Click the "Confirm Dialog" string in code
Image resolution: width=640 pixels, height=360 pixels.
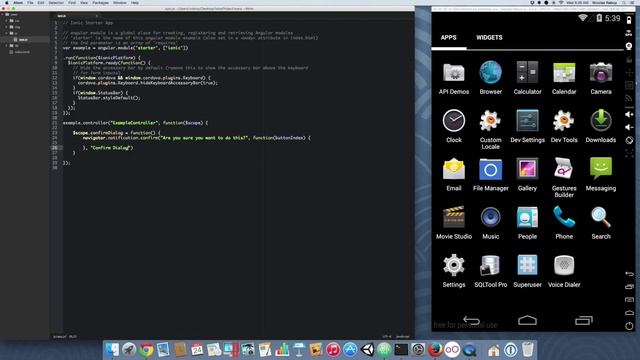pyautogui.click(x=111, y=148)
